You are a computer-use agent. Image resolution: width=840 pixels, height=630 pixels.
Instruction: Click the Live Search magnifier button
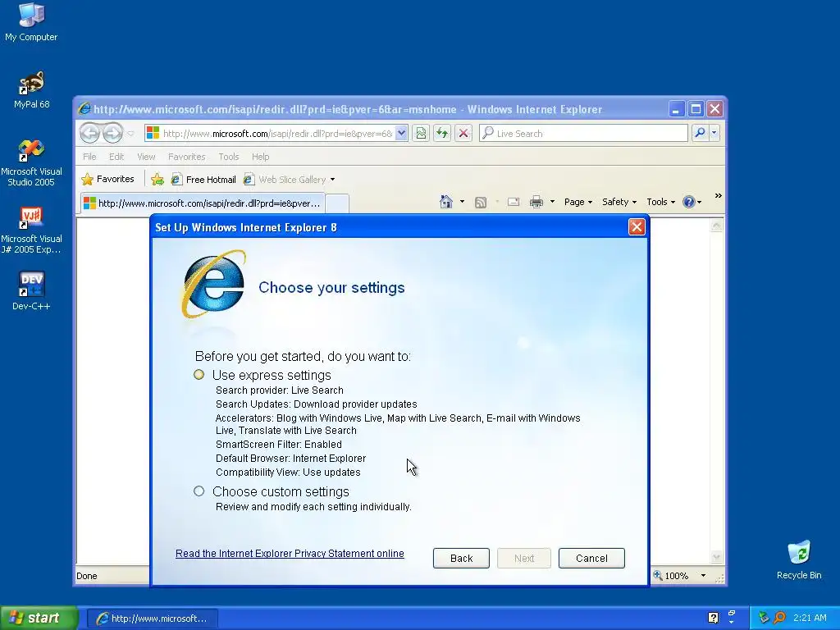[700, 133]
